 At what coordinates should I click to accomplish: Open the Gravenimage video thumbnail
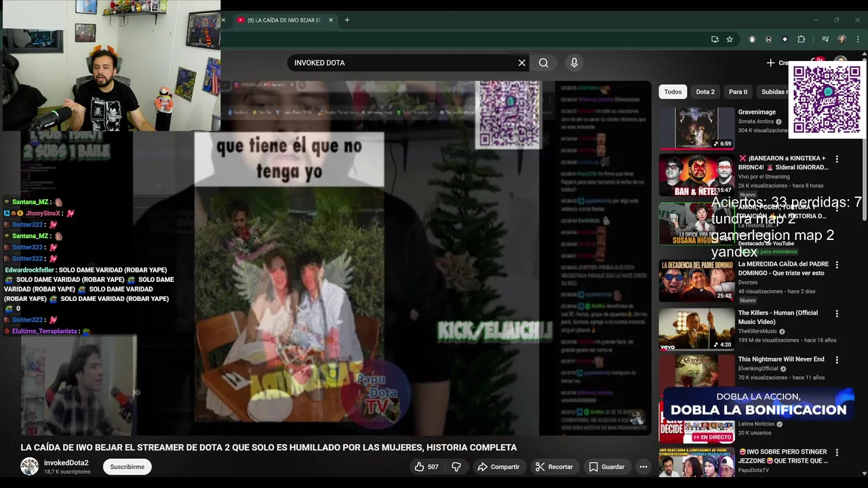696,127
